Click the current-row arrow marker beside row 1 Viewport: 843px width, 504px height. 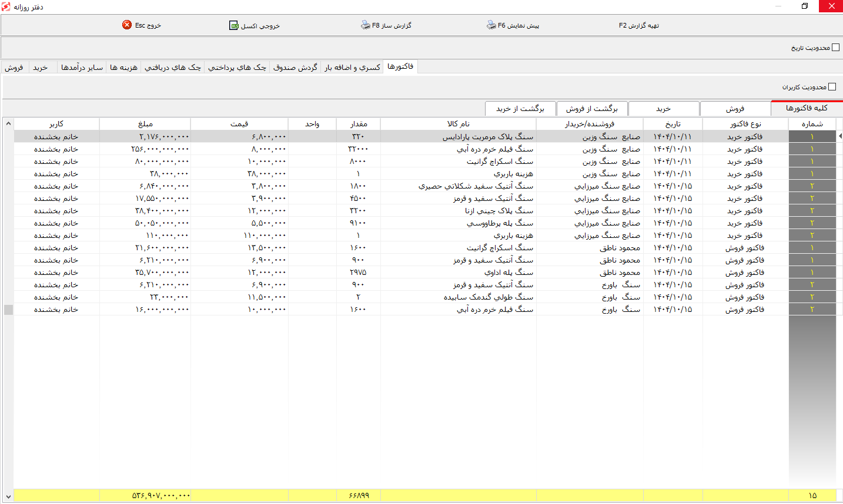840,136
